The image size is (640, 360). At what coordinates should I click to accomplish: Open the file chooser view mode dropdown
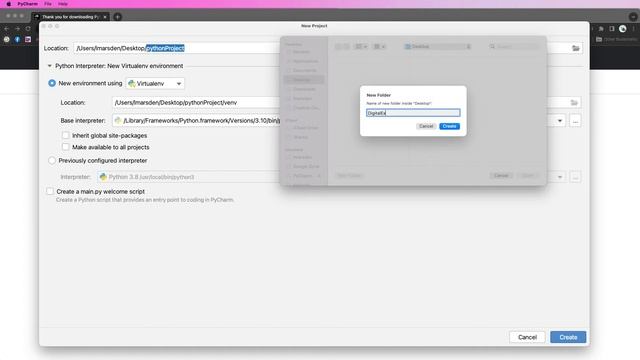[x=361, y=47]
